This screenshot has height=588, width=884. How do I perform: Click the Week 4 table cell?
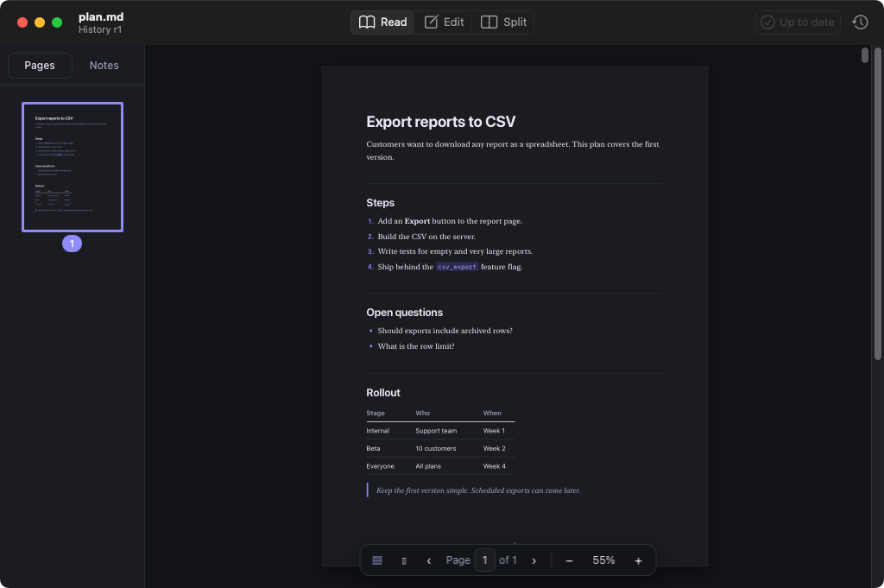pos(495,466)
